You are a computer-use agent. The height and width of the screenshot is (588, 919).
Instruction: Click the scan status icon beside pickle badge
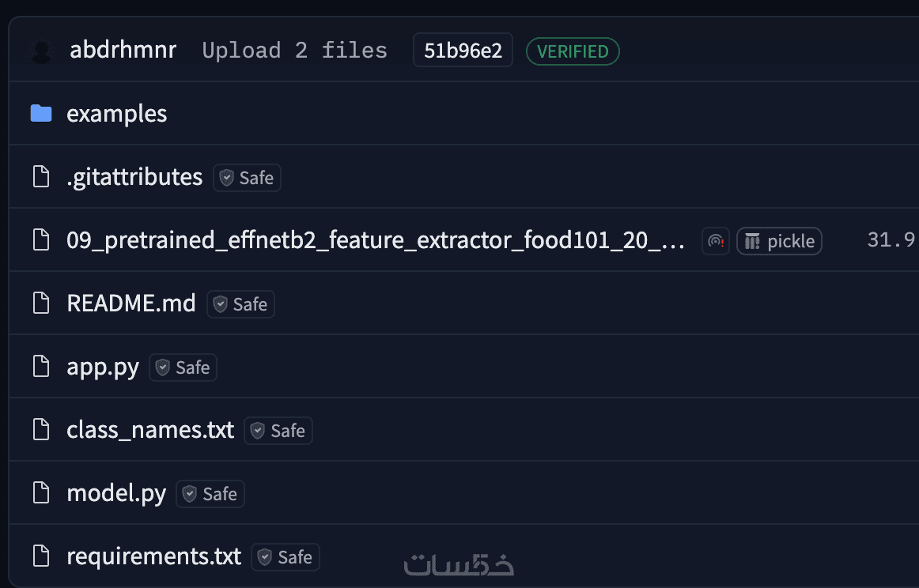coord(716,241)
